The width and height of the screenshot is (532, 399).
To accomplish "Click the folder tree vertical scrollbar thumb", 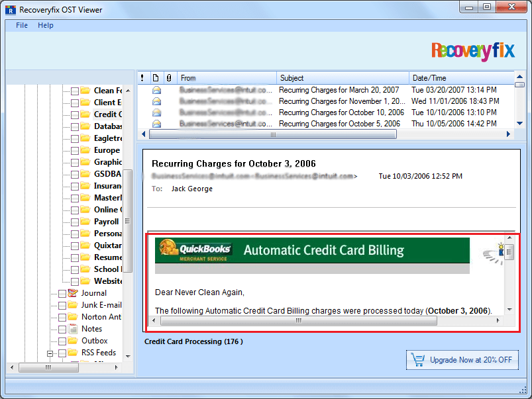I will (128, 221).
